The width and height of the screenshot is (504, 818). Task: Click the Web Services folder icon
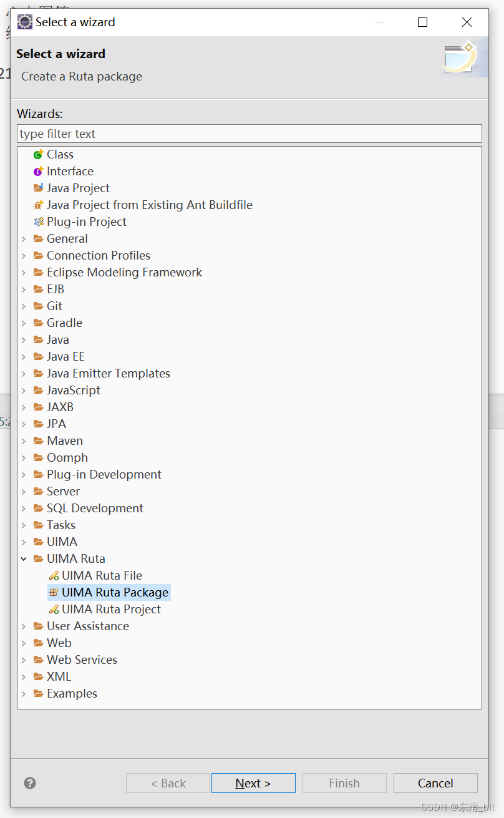[38, 660]
